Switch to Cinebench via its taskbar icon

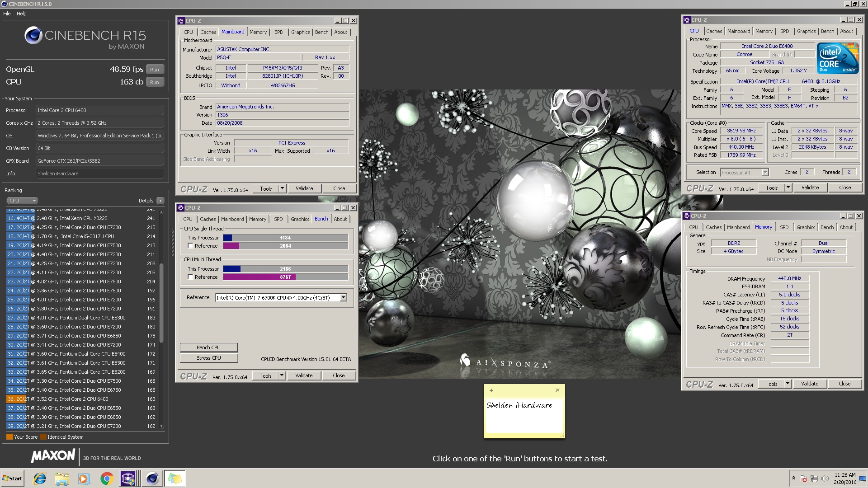pyautogui.click(x=152, y=479)
